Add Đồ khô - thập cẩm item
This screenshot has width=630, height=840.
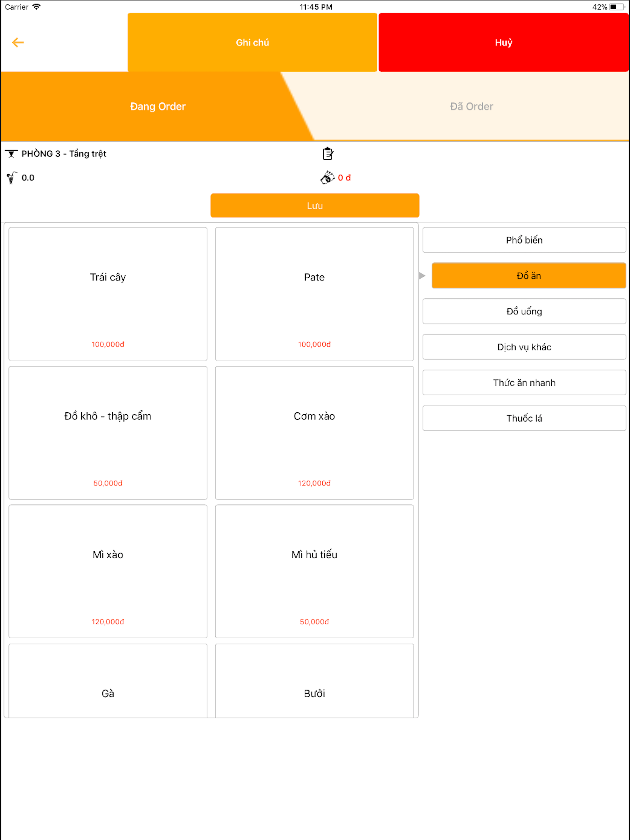(108, 433)
